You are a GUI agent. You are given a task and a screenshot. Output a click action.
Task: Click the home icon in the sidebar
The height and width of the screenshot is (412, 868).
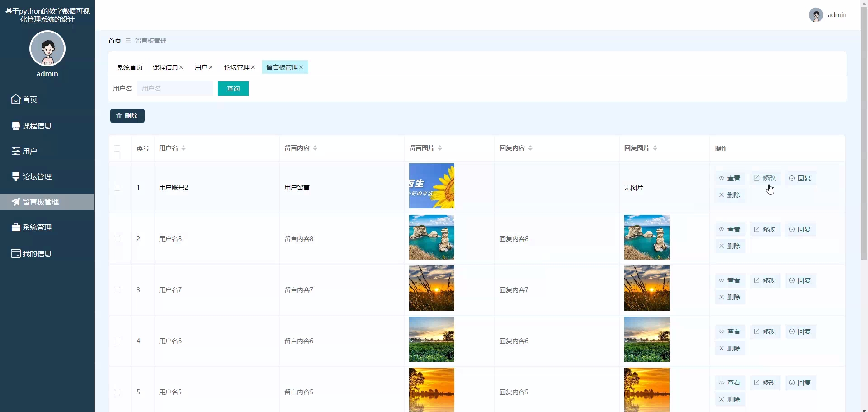pos(16,99)
